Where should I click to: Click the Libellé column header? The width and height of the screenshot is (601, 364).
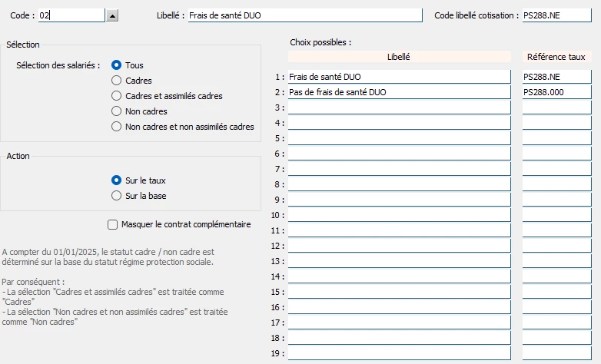pyautogui.click(x=400, y=57)
